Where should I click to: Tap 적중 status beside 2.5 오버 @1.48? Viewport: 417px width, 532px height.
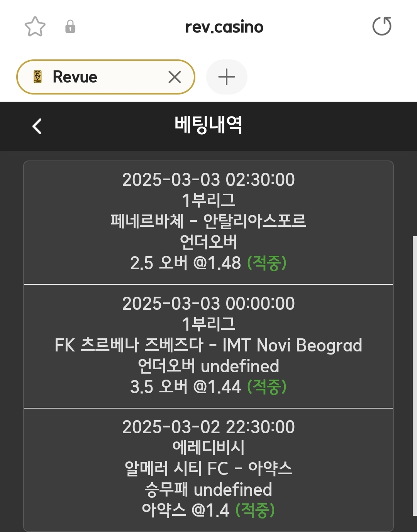pyautogui.click(x=267, y=263)
